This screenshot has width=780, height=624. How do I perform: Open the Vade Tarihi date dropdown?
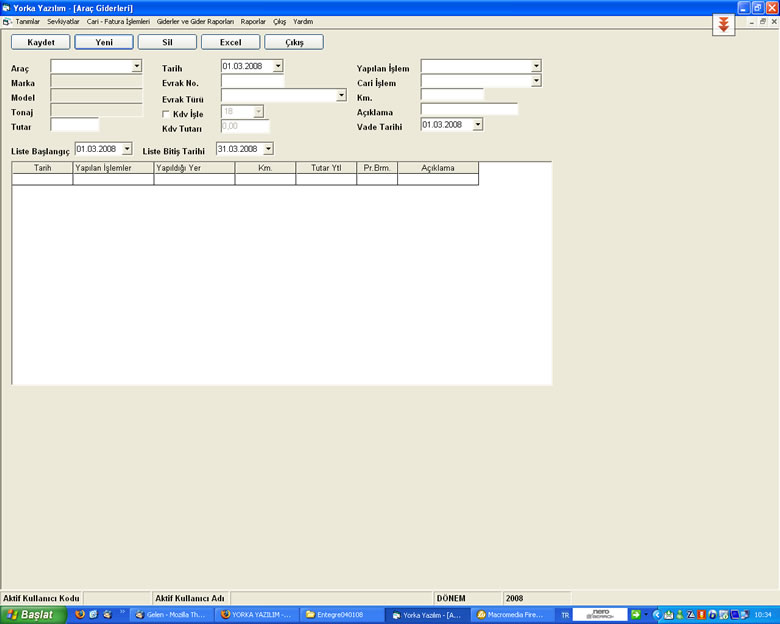478,124
